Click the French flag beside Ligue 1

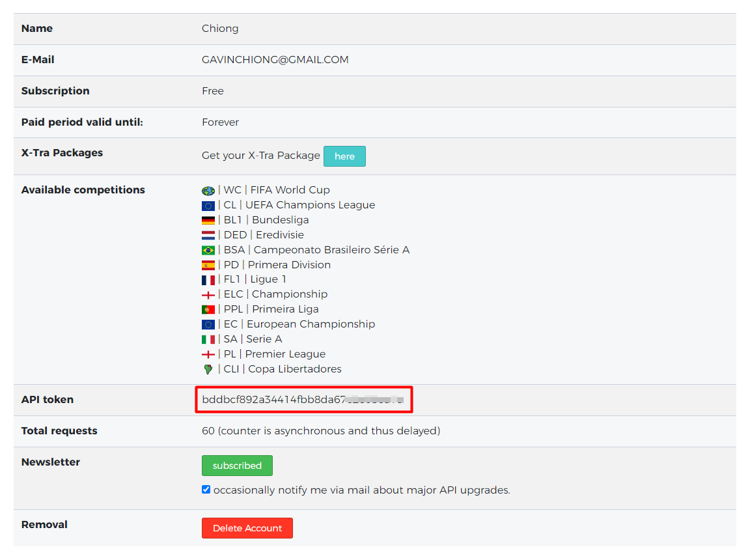[208, 280]
